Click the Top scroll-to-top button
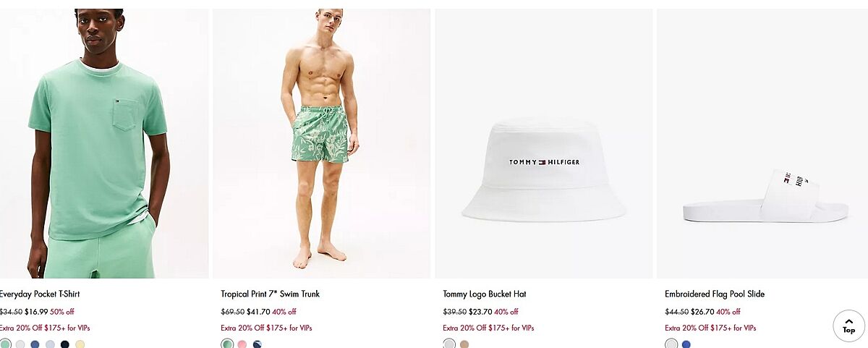This screenshot has height=348, width=868. pos(848,326)
